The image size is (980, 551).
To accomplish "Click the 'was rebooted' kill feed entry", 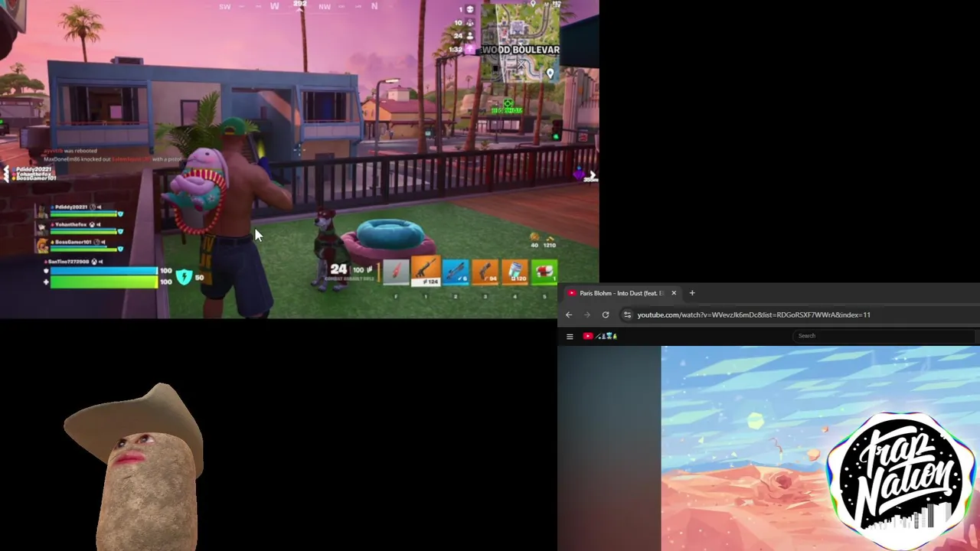I will pyautogui.click(x=70, y=151).
